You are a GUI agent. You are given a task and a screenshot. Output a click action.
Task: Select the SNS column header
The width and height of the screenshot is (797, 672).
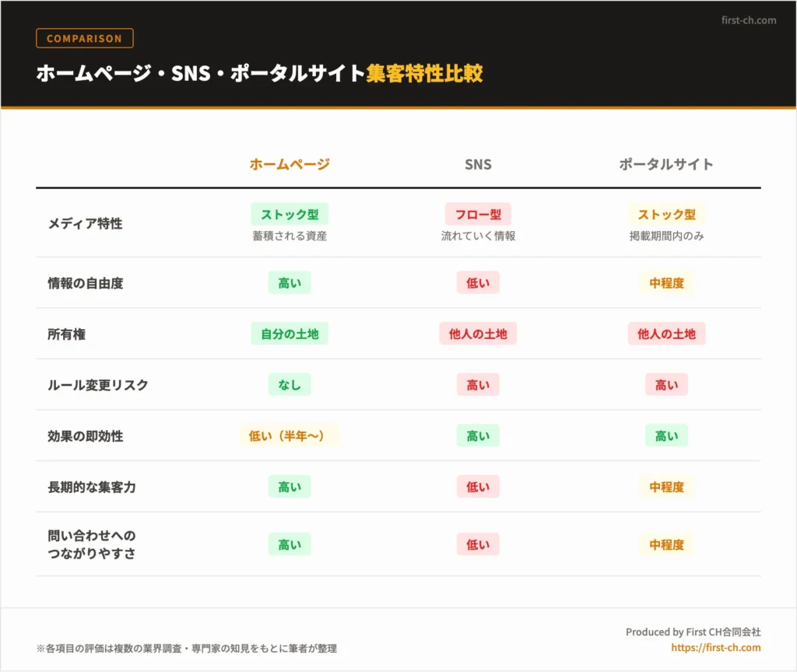[477, 164]
